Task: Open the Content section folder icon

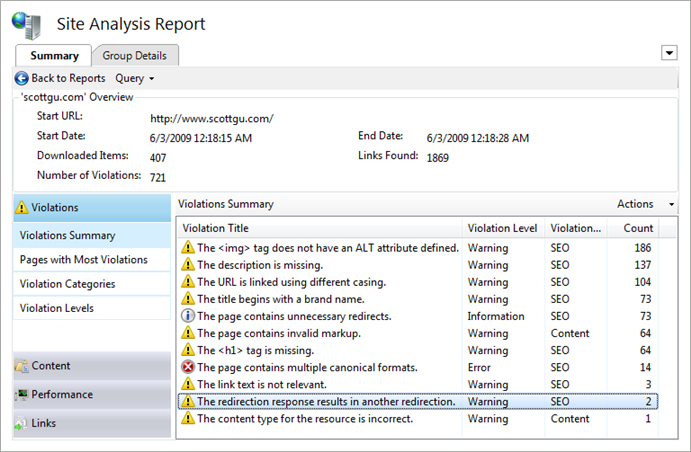Action: click(x=21, y=366)
